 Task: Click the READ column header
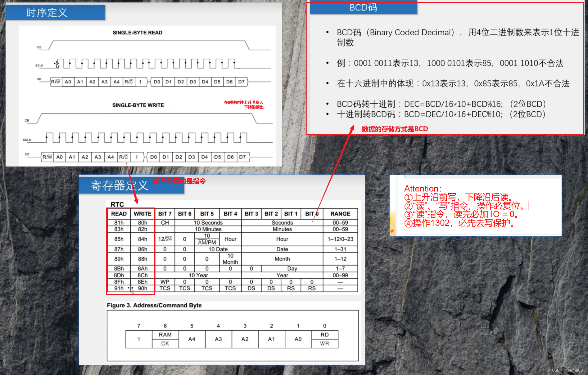119,214
